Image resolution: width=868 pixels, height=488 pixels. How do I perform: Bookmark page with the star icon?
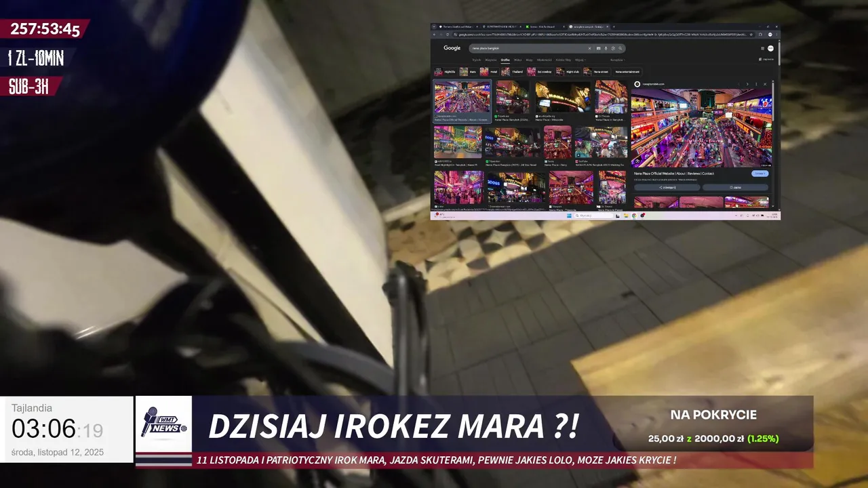pyautogui.click(x=751, y=35)
